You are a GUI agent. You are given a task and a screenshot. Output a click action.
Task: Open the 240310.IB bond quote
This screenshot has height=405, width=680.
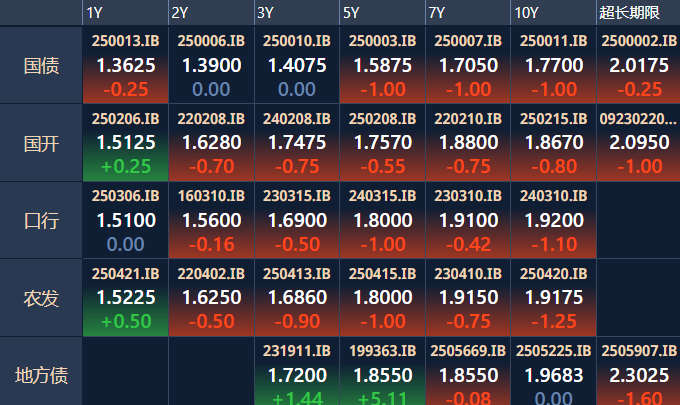[x=553, y=220]
